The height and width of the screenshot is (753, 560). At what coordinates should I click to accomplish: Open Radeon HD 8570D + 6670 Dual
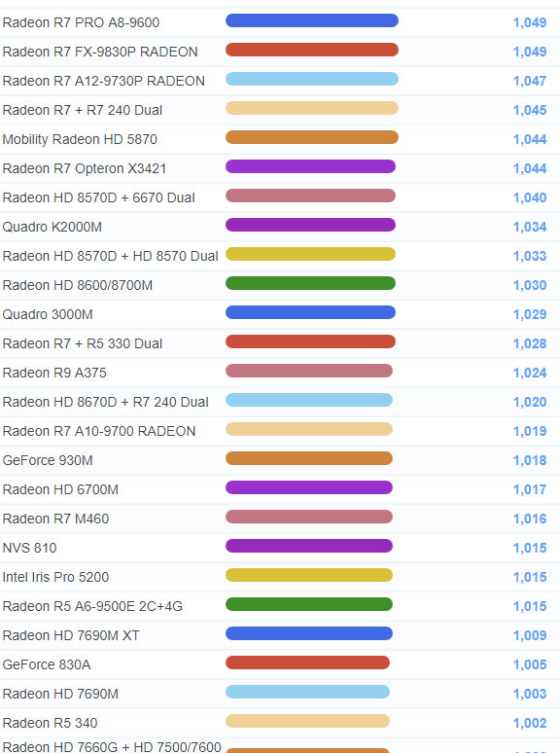98,197
